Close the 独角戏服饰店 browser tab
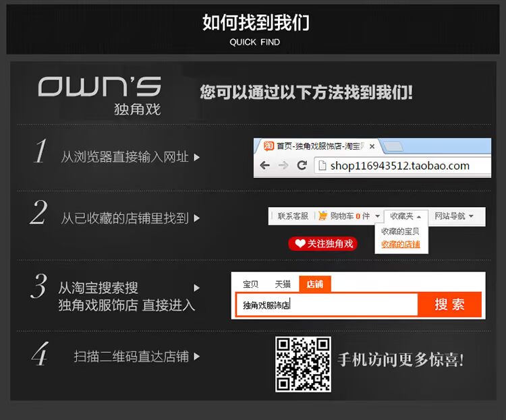This screenshot has height=420, width=506. [x=372, y=146]
